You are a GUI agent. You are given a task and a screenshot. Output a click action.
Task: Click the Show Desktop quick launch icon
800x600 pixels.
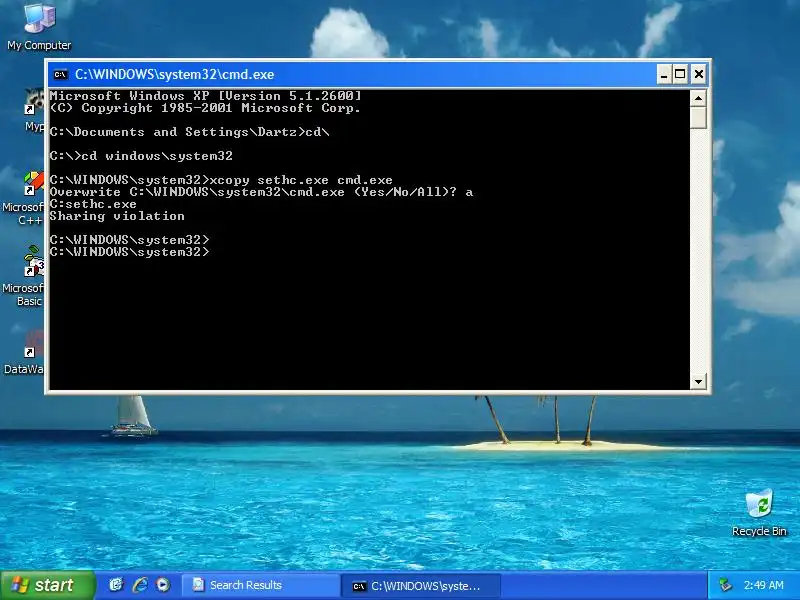click(x=116, y=585)
